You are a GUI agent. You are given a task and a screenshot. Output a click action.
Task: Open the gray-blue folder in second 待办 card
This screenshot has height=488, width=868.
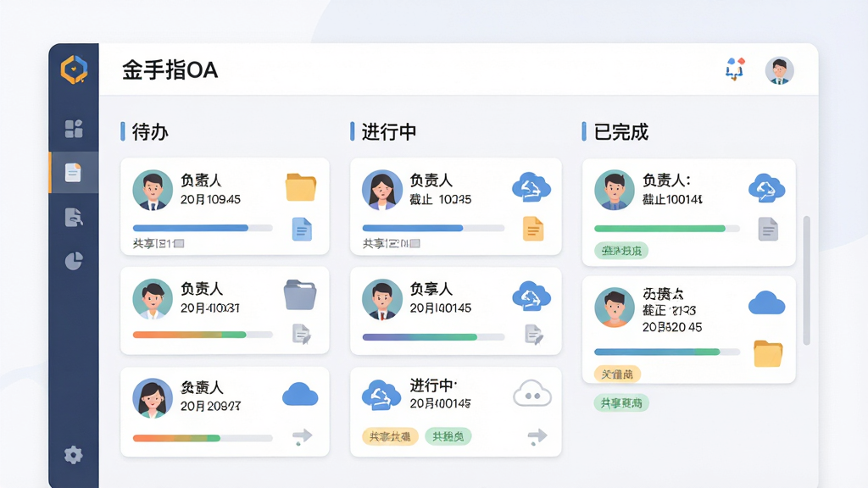pyautogui.click(x=300, y=295)
